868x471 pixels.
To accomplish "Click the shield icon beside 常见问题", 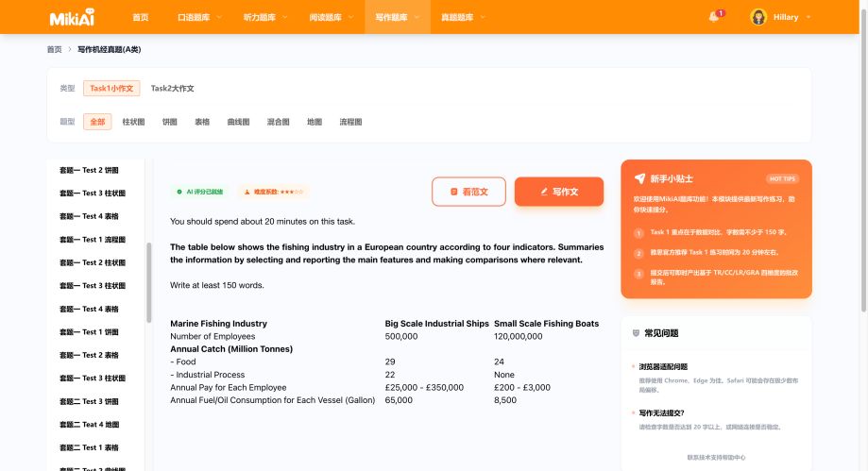I will [x=636, y=333].
